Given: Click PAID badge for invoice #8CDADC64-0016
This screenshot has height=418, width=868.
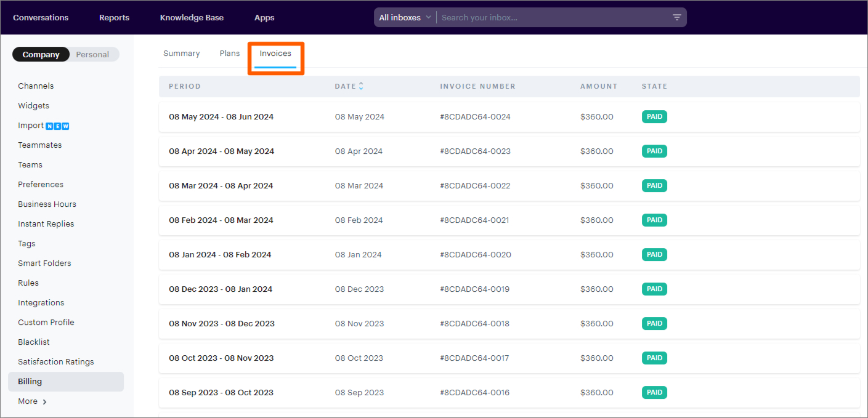Looking at the screenshot, I should coord(654,393).
